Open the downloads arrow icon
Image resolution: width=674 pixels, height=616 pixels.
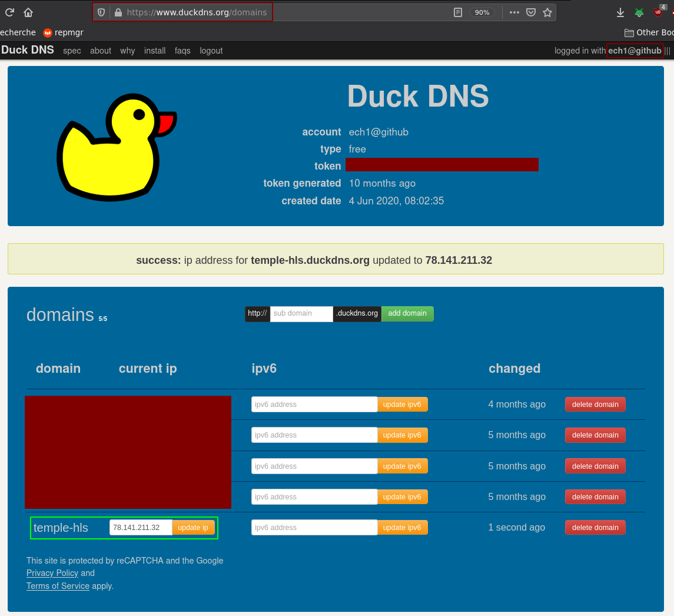point(620,12)
